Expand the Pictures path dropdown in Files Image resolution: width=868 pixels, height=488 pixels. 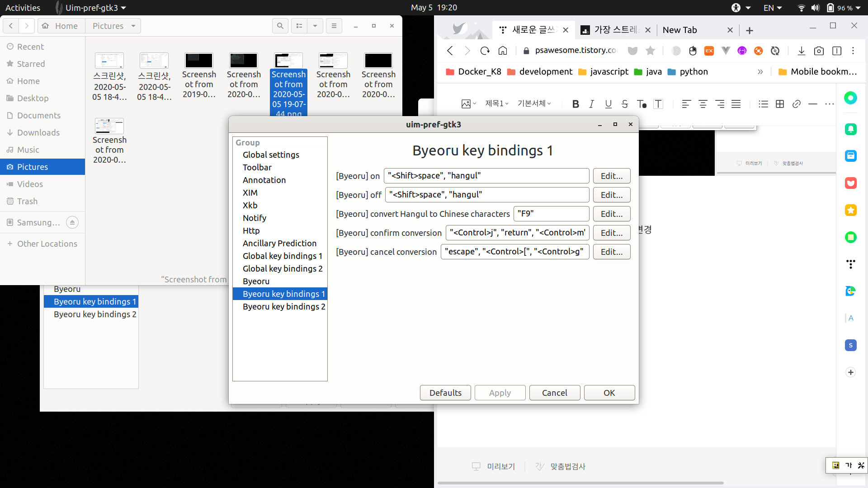133,26
